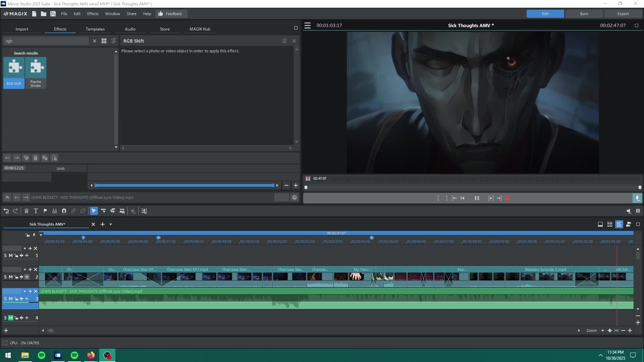Image resolution: width=644 pixels, height=362 pixels.
Task: Close the RGB Shift effect panel
Action: (x=294, y=41)
